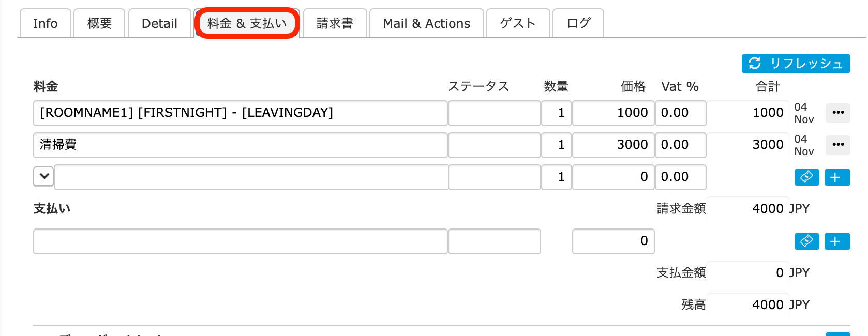Click the empty payment description field

tap(240, 241)
